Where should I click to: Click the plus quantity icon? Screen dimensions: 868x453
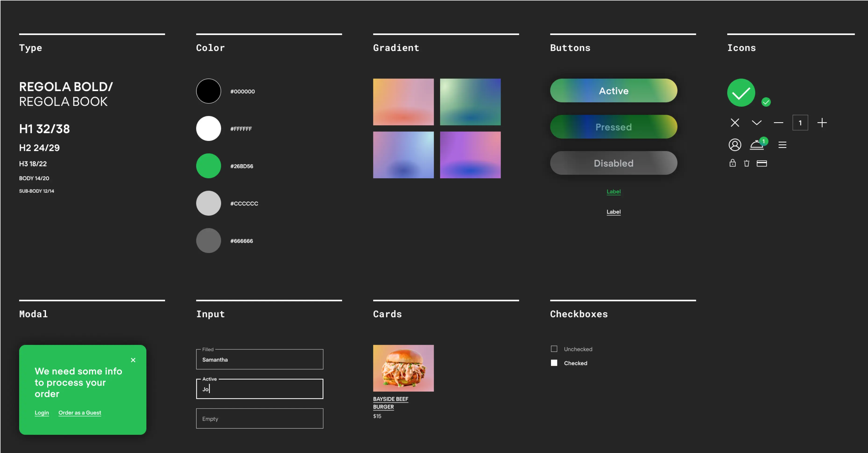(822, 123)
